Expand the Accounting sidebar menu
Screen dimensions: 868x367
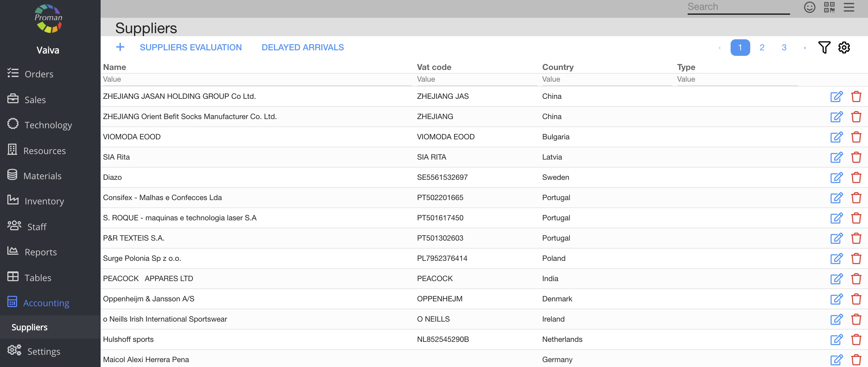coord(46,303)
